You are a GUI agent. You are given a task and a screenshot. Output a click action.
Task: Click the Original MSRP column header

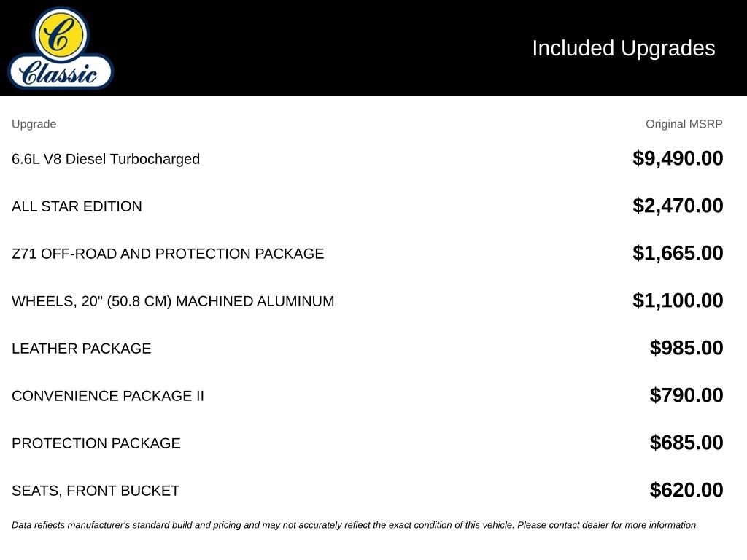tap(684, 124)
